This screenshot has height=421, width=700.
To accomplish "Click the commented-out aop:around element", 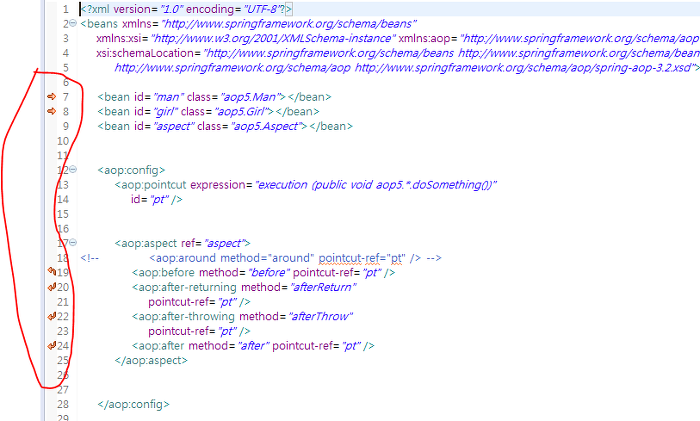I will tap(285, 258).
